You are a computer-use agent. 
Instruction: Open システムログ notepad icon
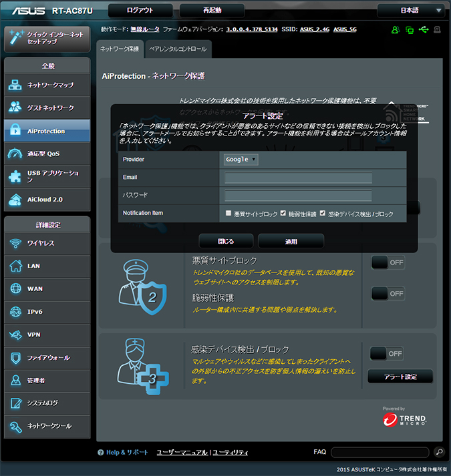tap(15, 403)
